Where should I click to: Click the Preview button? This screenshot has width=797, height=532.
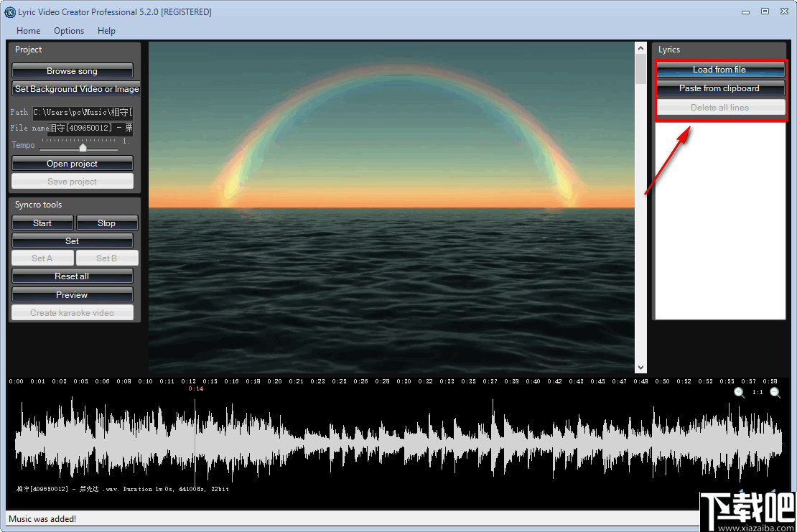pos(73,294)
